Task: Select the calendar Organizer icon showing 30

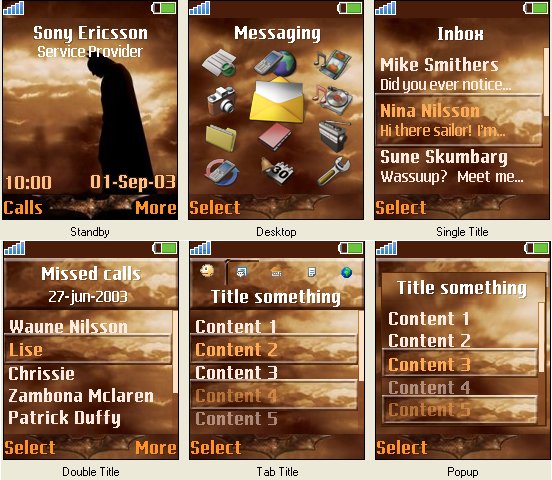Action: tap(277, 171)
